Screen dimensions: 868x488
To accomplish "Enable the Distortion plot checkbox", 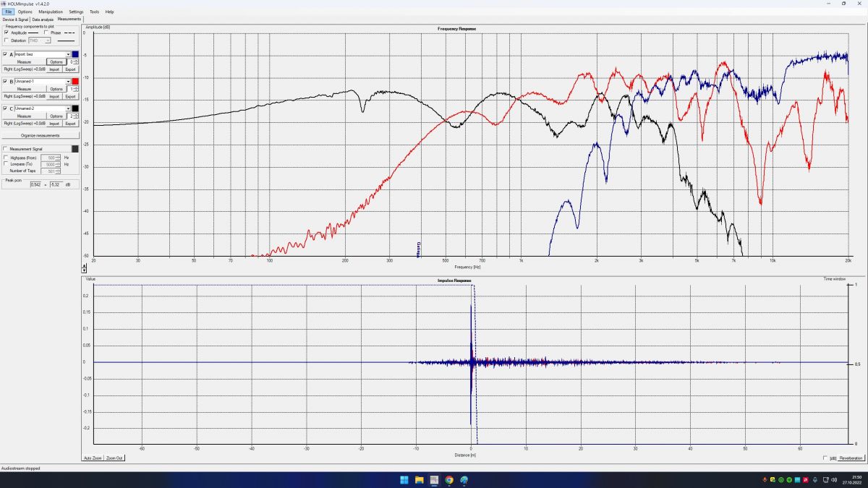I will pos(7,40).
